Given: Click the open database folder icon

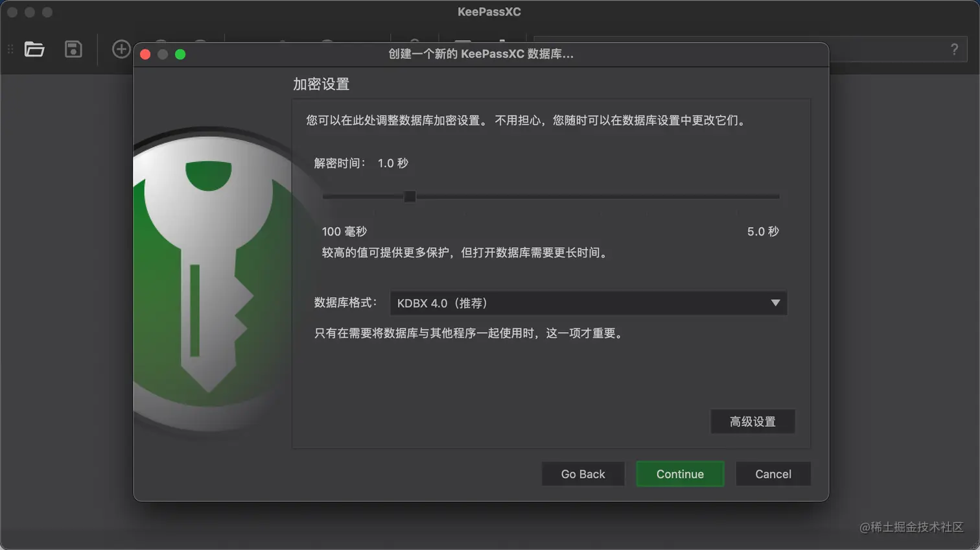Looking at the screenshot, I should [34, 49].
